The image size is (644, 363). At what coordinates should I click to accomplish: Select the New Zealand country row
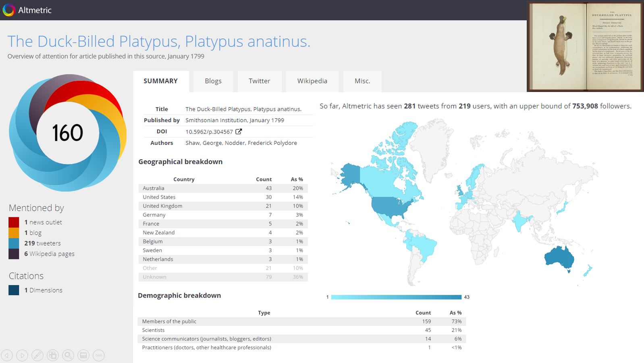[223, 233]
